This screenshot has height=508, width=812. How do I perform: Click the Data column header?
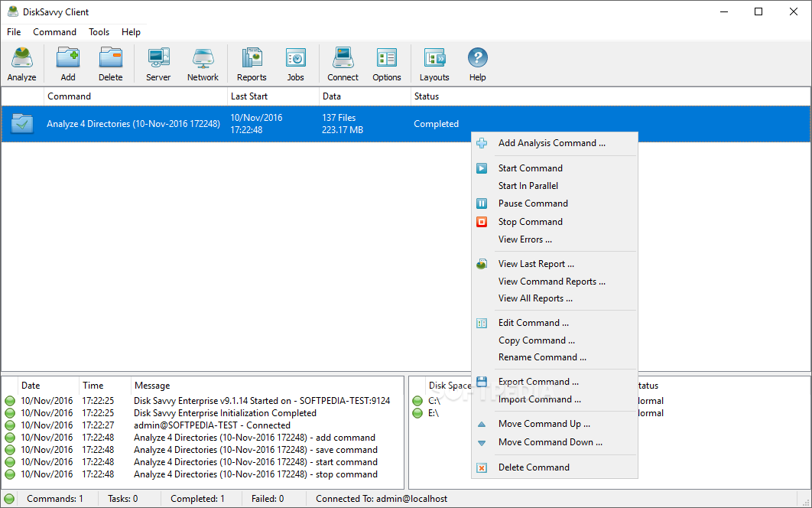(x=365, y=96)
